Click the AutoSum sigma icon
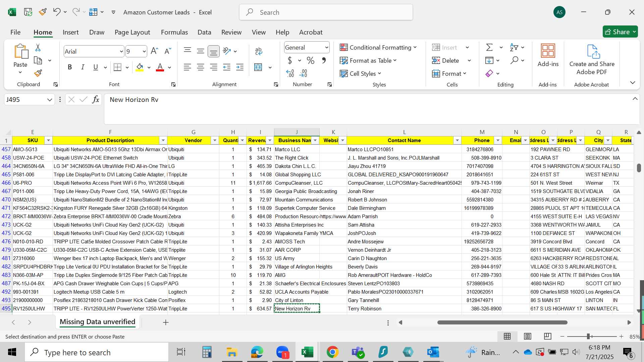 (489, 47)
